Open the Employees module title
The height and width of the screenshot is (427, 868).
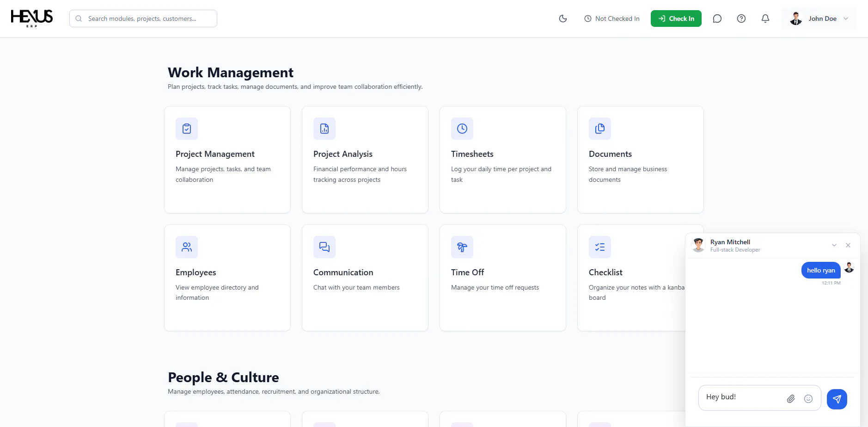196,272
